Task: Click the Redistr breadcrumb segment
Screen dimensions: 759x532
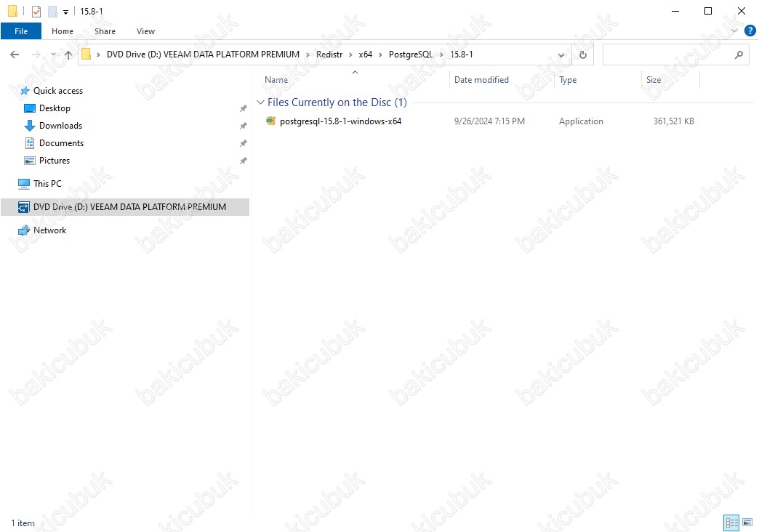Action: coord(329,55)
